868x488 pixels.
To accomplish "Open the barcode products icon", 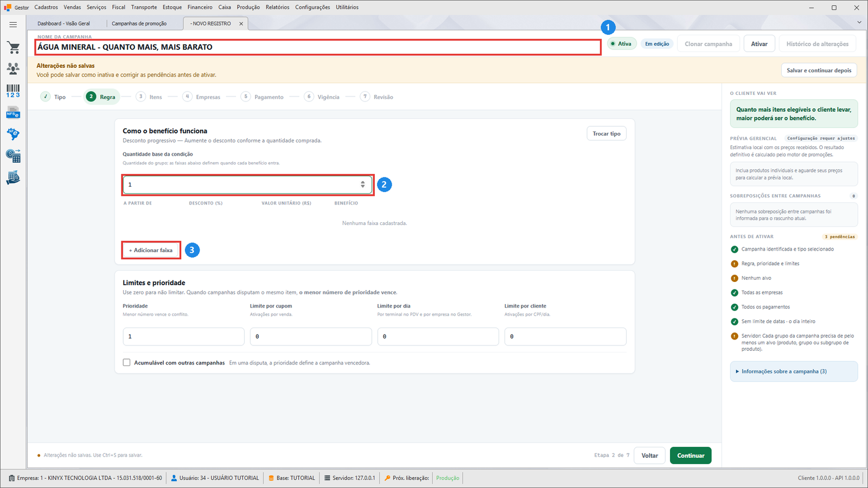I will tap(13, 91).
